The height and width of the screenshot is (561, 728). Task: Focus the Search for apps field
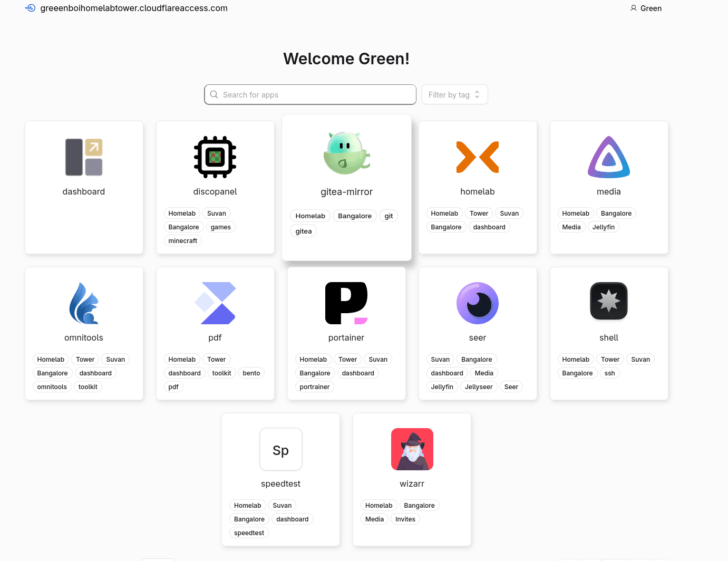[x=310, y=94]
